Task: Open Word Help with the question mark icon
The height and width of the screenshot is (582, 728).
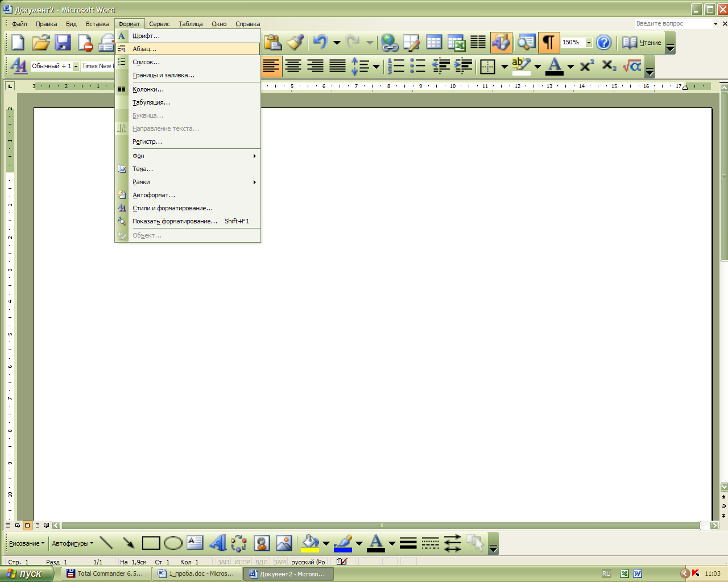Action: point(604,43)
